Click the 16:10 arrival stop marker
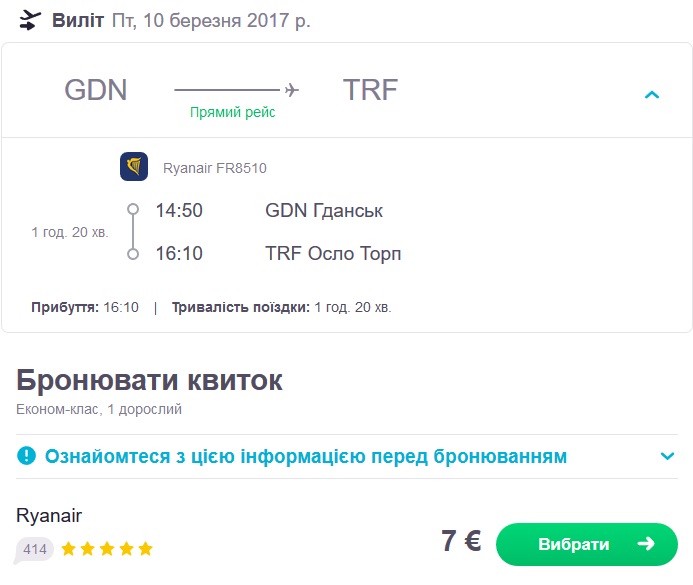Viewport: 693px width, 585px height. point(132,254)
